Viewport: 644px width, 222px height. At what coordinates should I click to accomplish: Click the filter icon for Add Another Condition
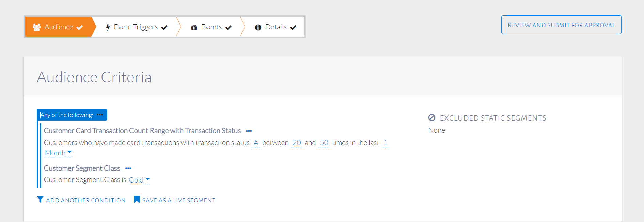(40, 200)
